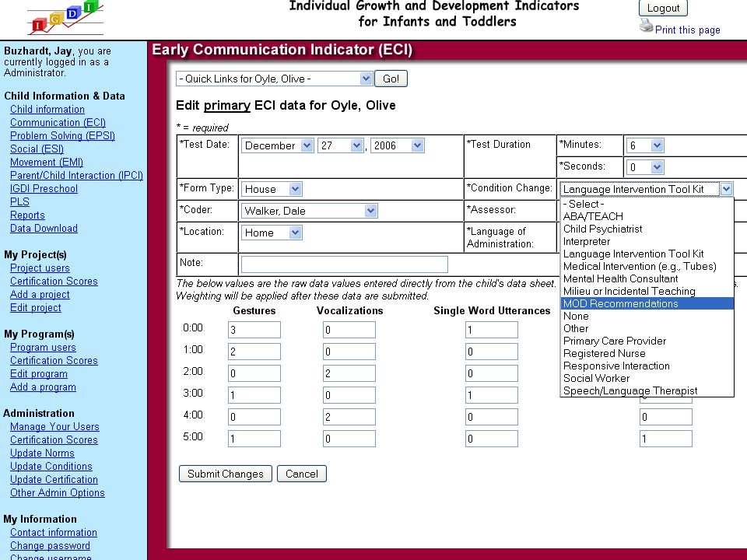Click the Vocalizations field for 4:00
747x560 pixels.
pos(349,417)
